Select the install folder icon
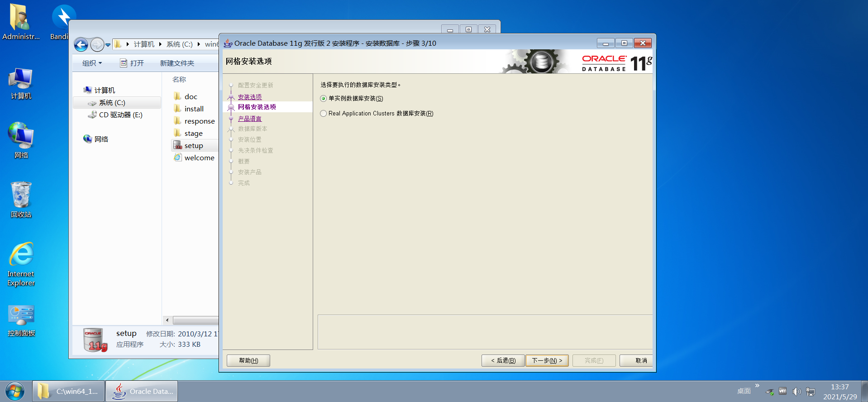This screenshot has width=868, height=402. tap(178, 109)
